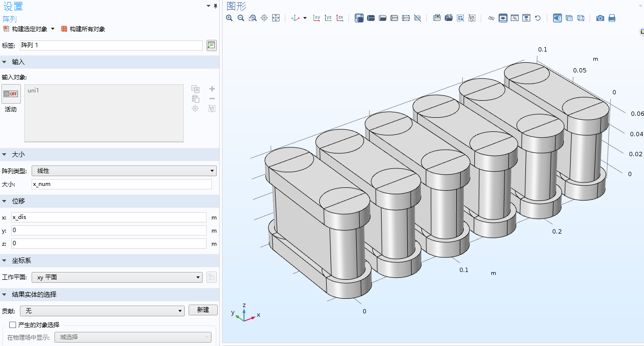Click the x displacement field with x_dis
644x346 pixels.
tap(109, 217)
